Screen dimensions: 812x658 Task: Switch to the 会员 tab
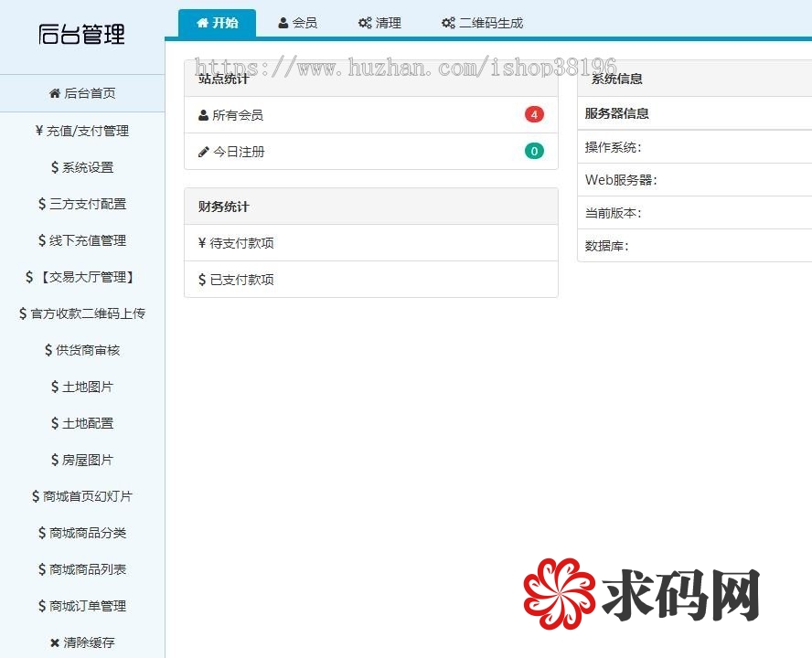pyautogui.click(x=299, y=23)
